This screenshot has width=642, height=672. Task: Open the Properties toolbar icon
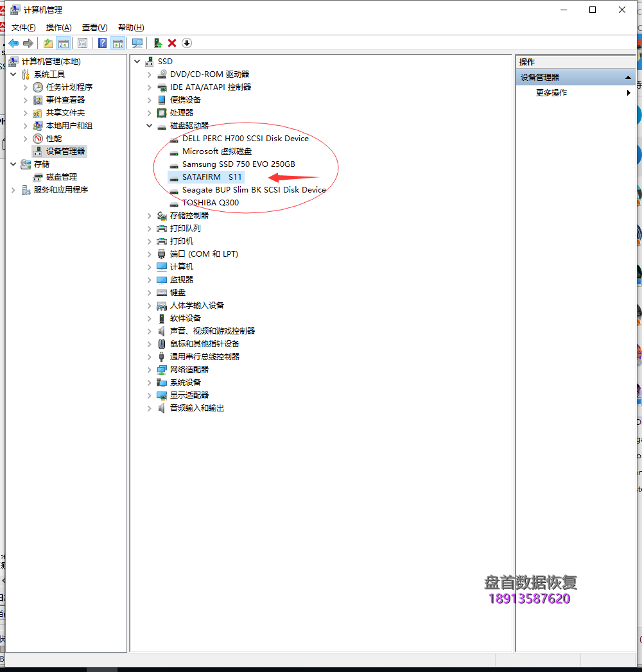pyautogui.click(x=82, y=43)
